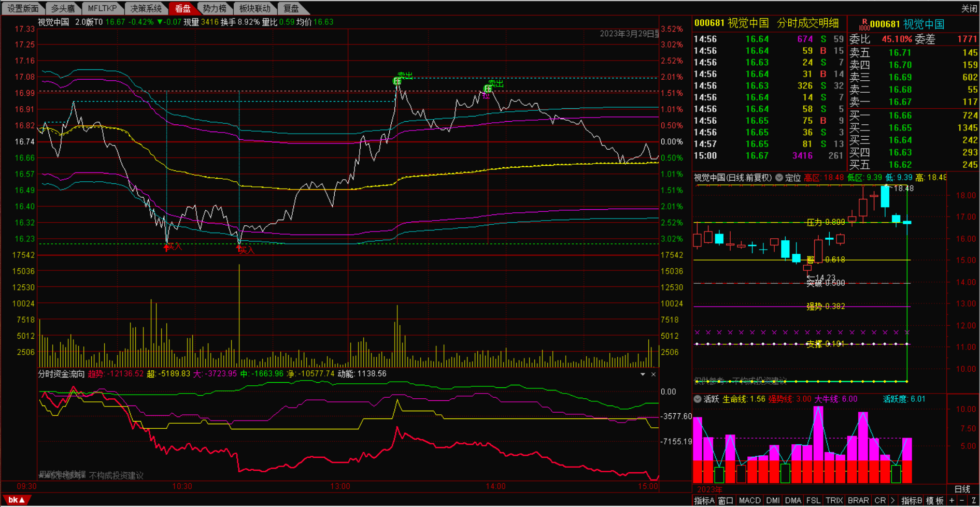Open the 板块联动 tab

click(254, 8)
